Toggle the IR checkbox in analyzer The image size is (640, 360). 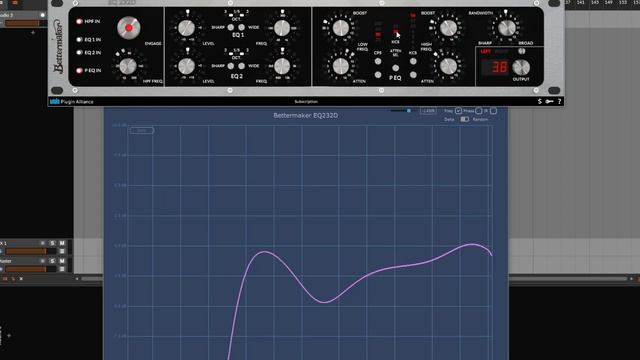click(493, 111)
